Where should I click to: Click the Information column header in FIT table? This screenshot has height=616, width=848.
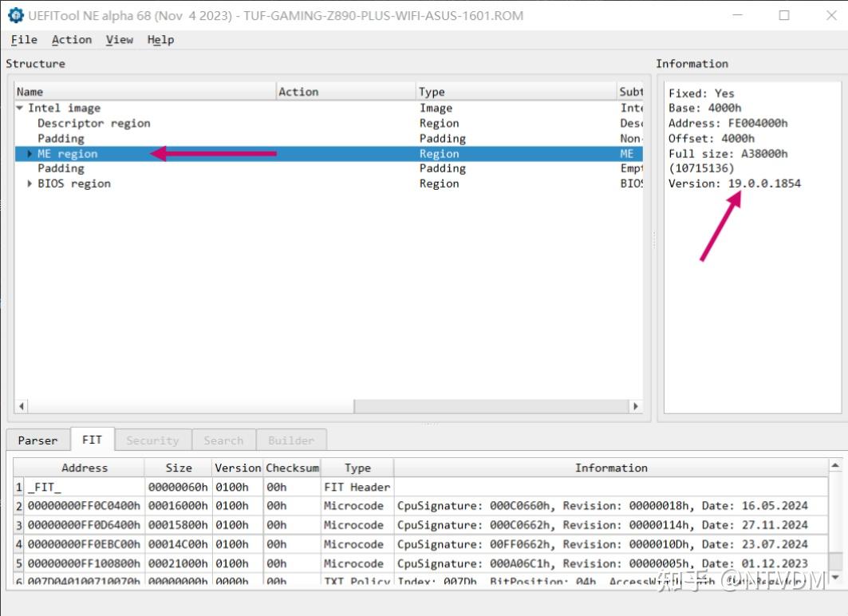pyautogui.click(x=611, y=468)
